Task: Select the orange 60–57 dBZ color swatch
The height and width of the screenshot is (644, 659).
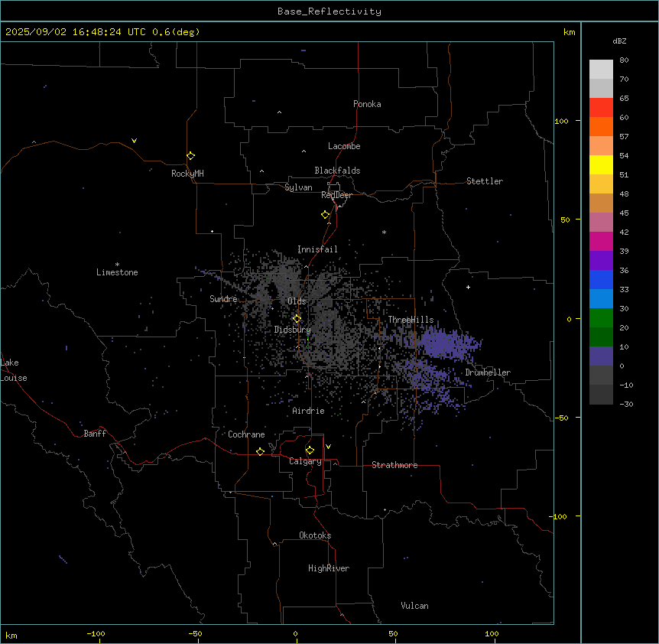Action: tap(601, 127)
